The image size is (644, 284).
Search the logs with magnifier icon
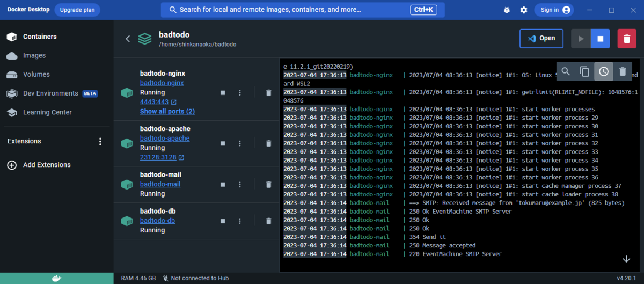coord(566,71)
